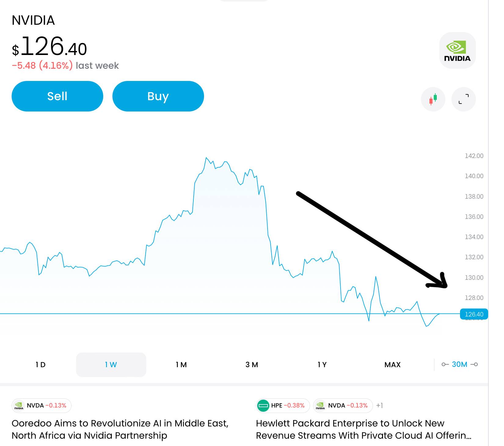Image resolution: width=504 pixels, height=446 pixels.
Task: Click the NVIDIA logo badge
Action: point(457,50)
